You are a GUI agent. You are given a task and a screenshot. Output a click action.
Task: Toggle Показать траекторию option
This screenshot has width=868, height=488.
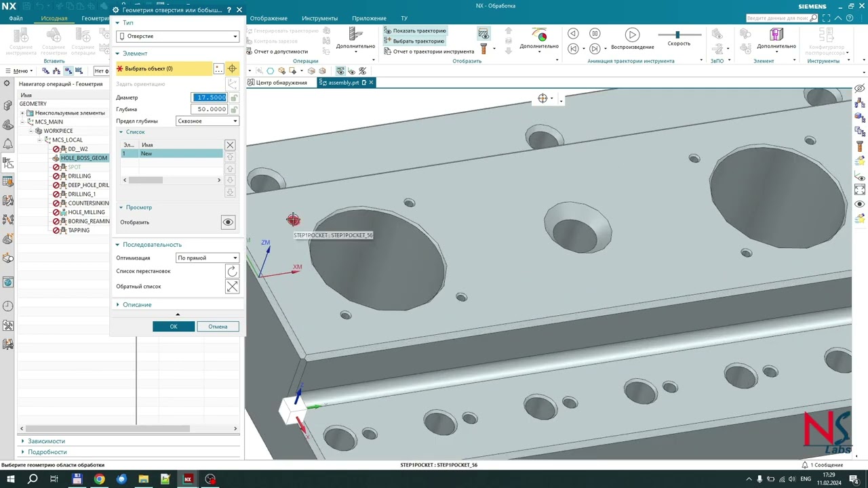(x=414, y=30)
